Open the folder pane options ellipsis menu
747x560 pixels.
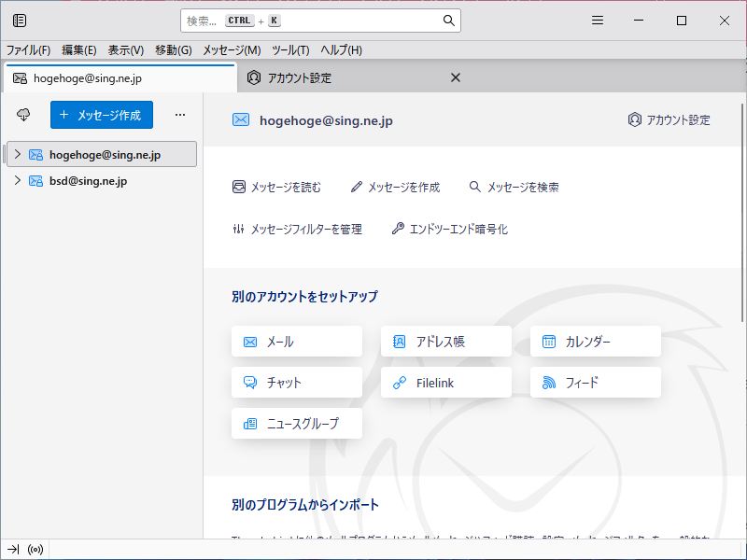pos(180,115)
